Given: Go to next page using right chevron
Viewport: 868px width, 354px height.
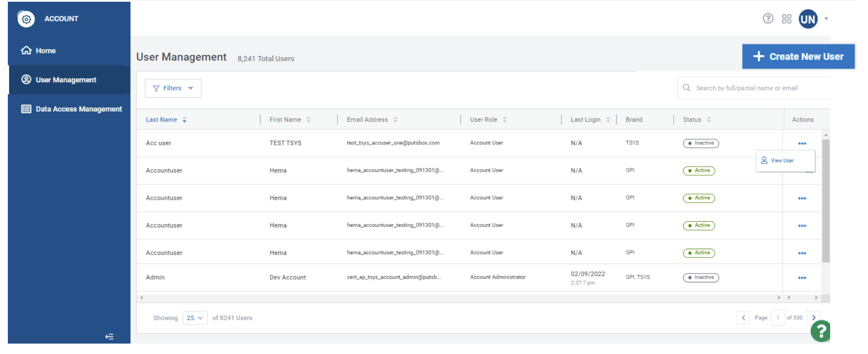Looking at the screenshot, I should point(813,318).
